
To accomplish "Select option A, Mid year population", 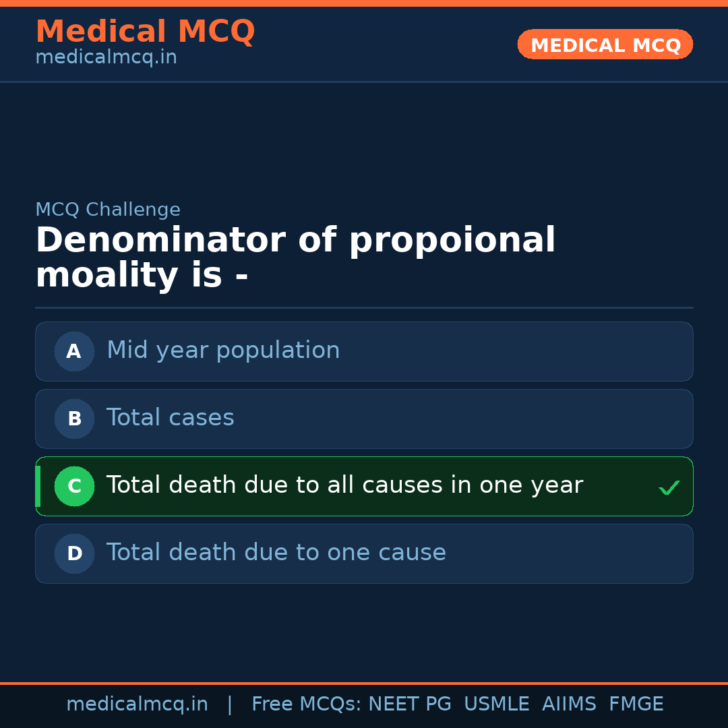I will coord(364,351).
